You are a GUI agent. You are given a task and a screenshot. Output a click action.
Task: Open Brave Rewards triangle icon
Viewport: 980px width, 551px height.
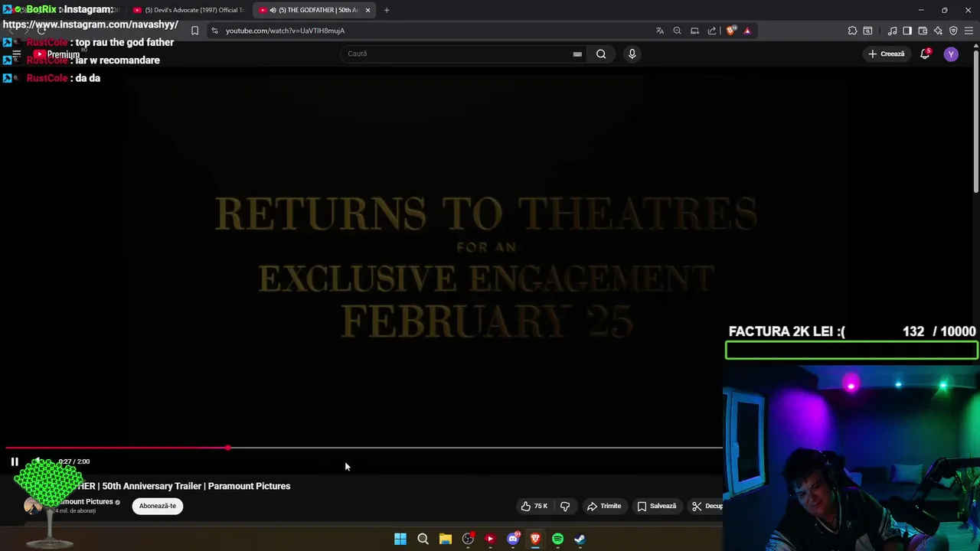coord(747,31)
